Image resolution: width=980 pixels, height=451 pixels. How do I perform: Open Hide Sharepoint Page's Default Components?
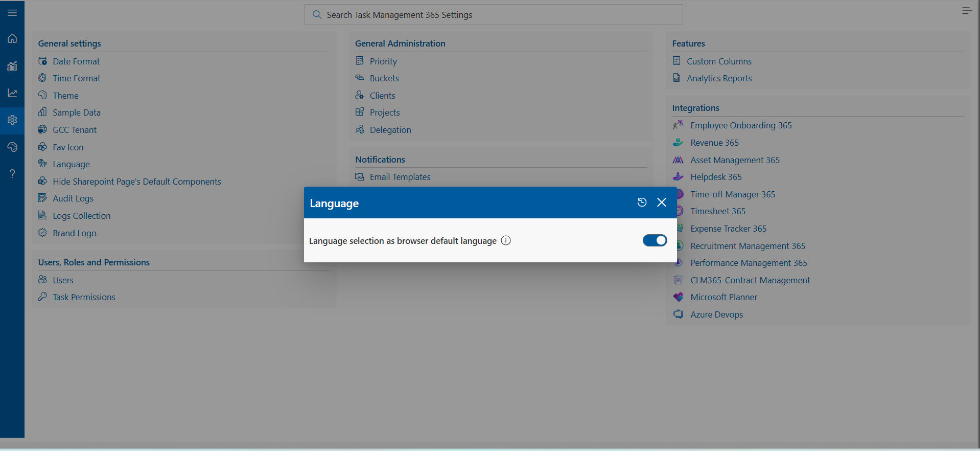tap(137, 182)
